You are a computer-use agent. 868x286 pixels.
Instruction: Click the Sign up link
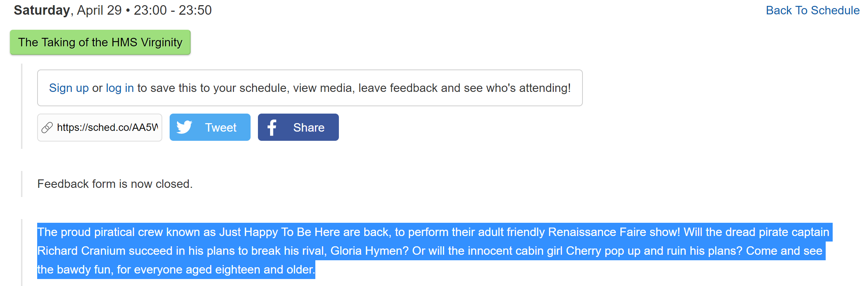coord(69,88)
